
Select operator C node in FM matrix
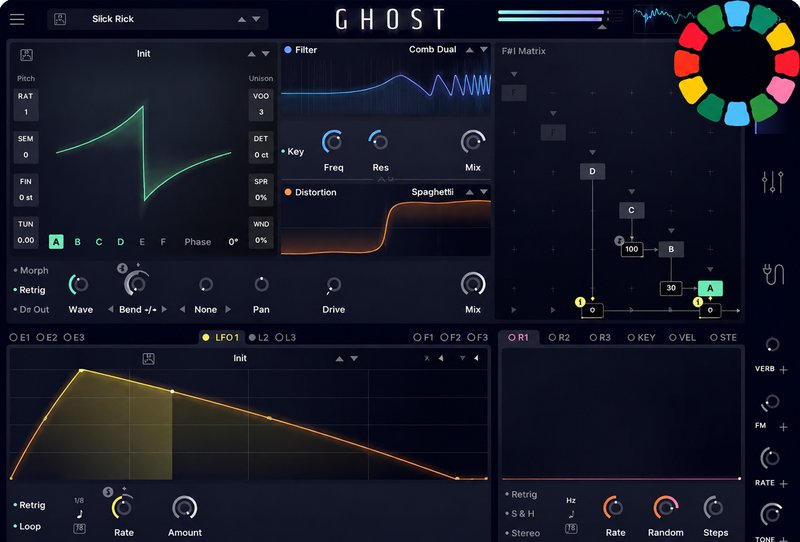point(632,210)
